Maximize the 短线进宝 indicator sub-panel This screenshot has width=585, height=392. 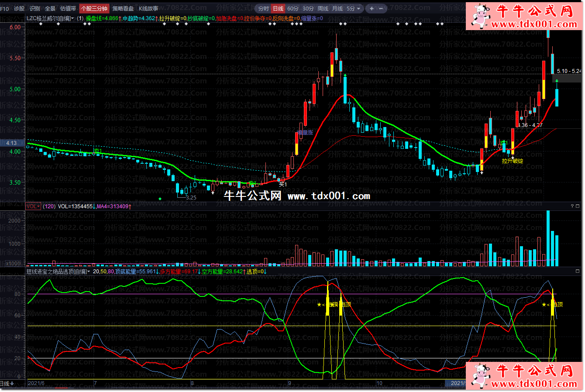pyautogui.click(x=578, y=271)
